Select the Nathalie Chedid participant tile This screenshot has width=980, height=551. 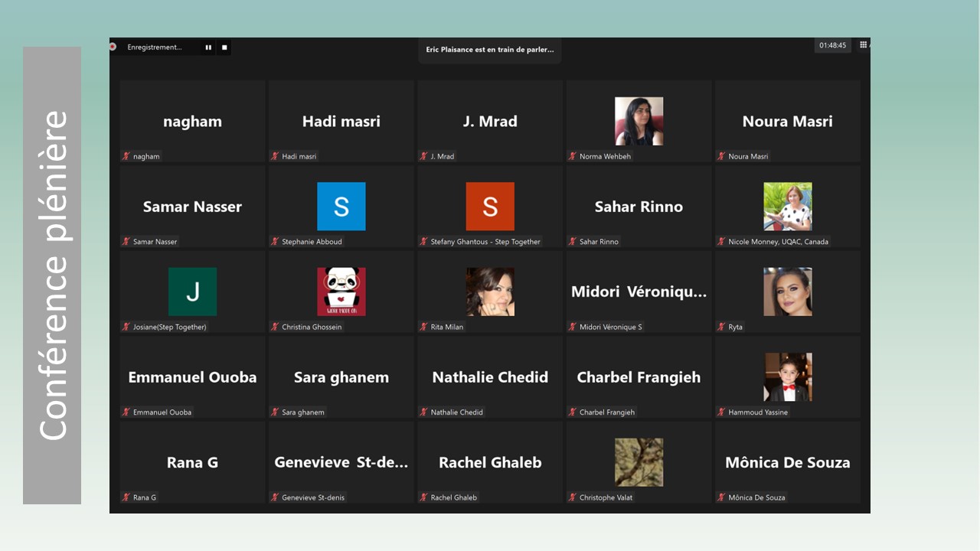490,377
